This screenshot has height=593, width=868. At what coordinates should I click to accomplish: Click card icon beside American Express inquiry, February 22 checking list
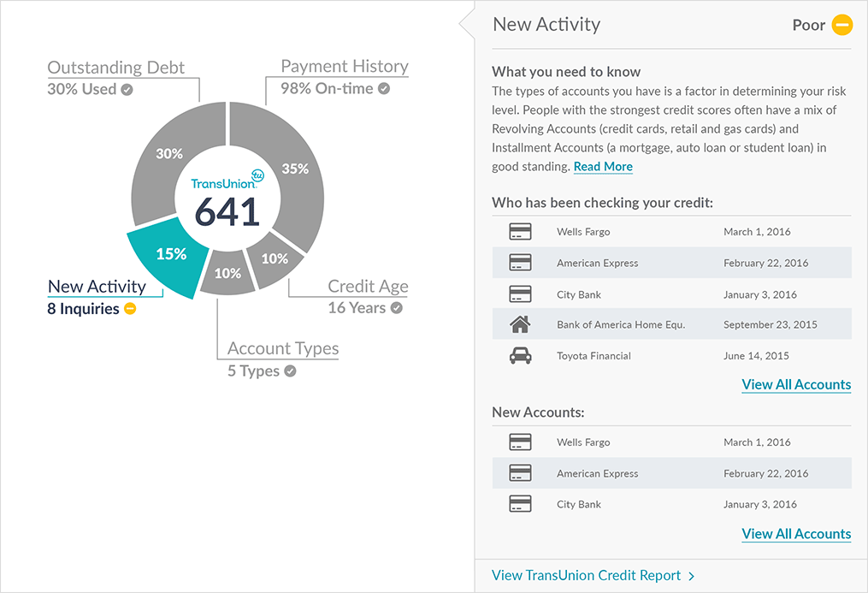520,263
